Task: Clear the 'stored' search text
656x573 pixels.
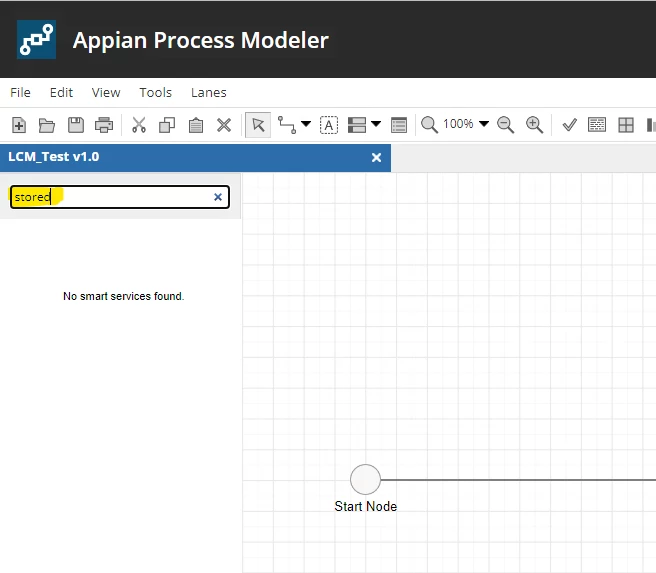Action: 218,197
